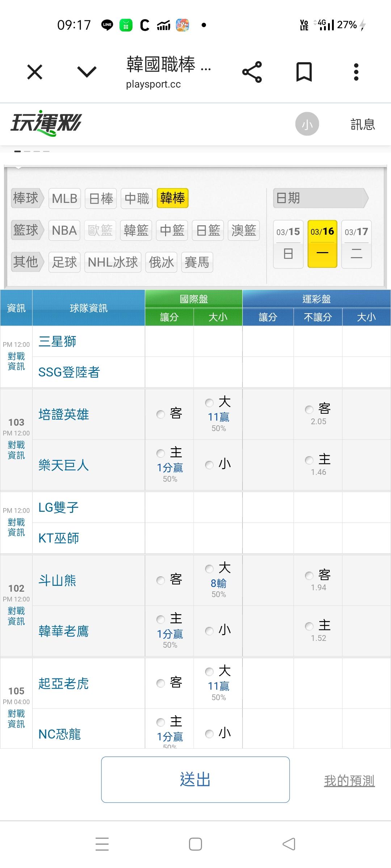Open the three-dot browser menu
391x868 pixels.
click(x=356, y=72)
